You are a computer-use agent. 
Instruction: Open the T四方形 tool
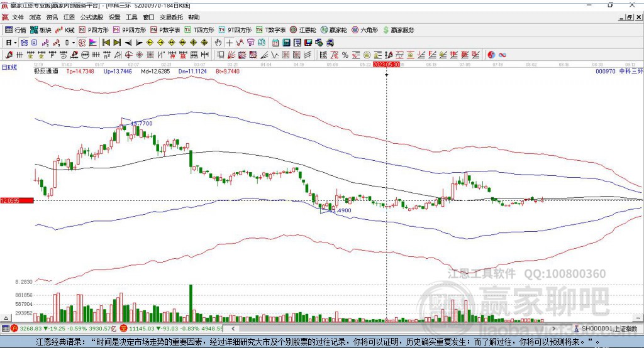coord(199,30)
